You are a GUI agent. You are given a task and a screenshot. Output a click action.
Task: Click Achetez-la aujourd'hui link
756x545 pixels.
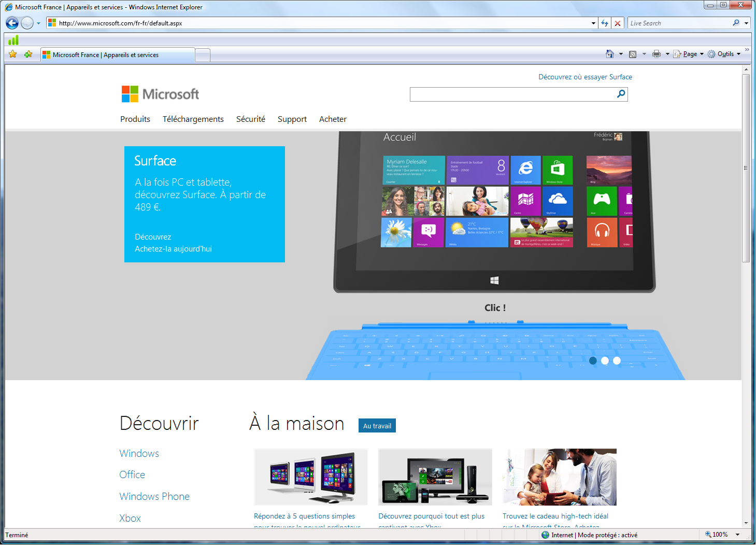[x=173, y=249]
